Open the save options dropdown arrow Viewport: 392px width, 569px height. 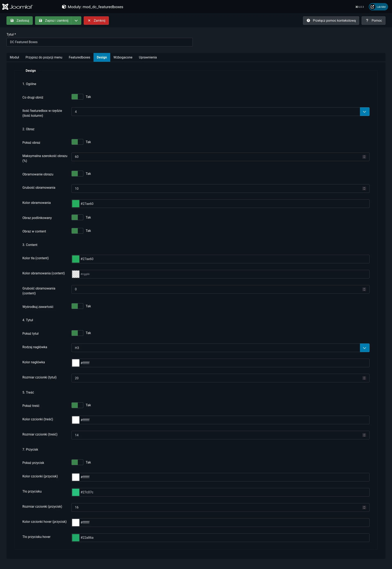(76, 21)
